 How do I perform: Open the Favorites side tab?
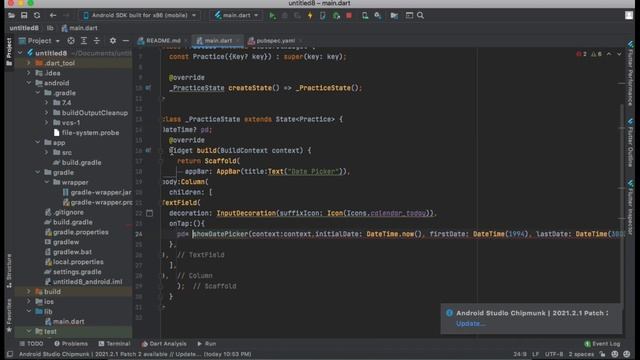pos(9,315)
